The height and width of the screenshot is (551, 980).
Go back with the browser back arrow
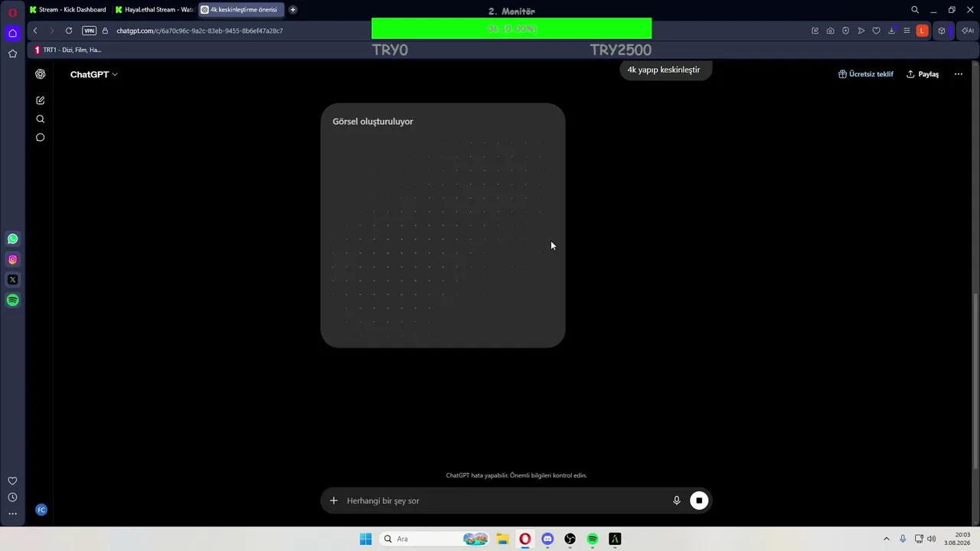(35, 31)
